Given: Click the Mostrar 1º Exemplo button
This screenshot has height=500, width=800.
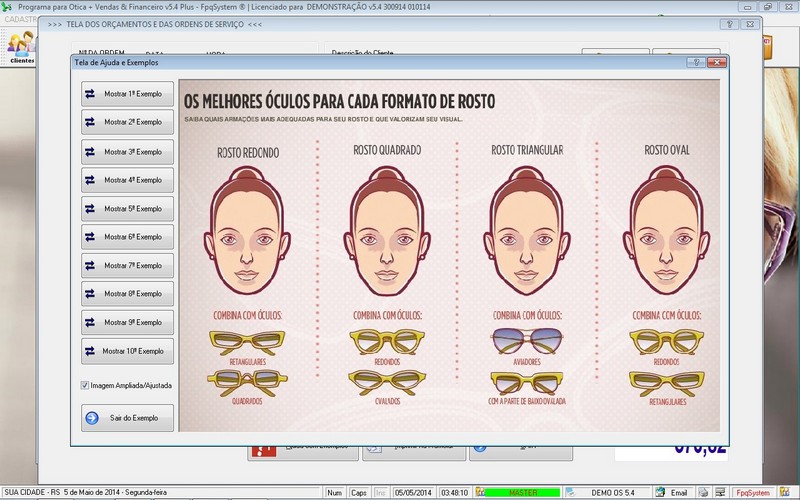Looking at the screenshot, I should pos(127,94).
